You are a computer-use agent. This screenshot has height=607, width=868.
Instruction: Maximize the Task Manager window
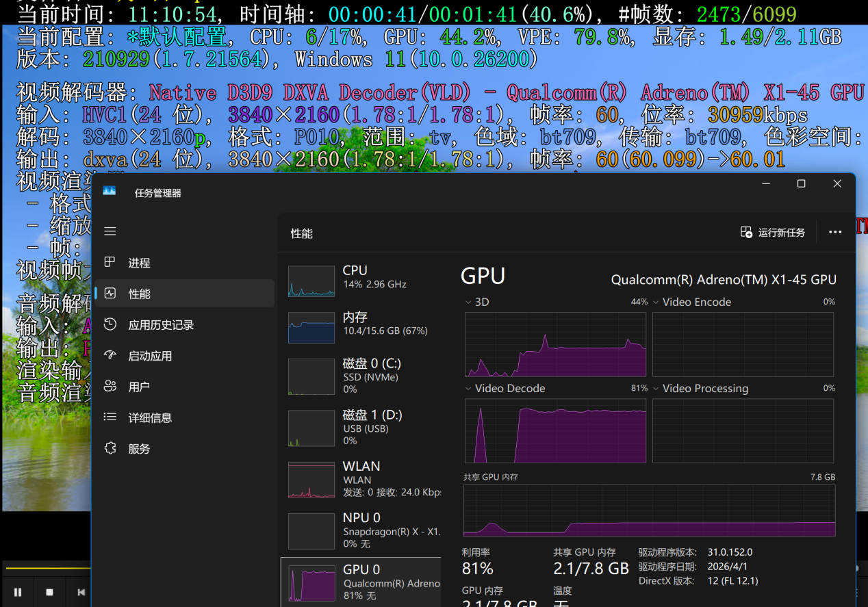[801, 183]
